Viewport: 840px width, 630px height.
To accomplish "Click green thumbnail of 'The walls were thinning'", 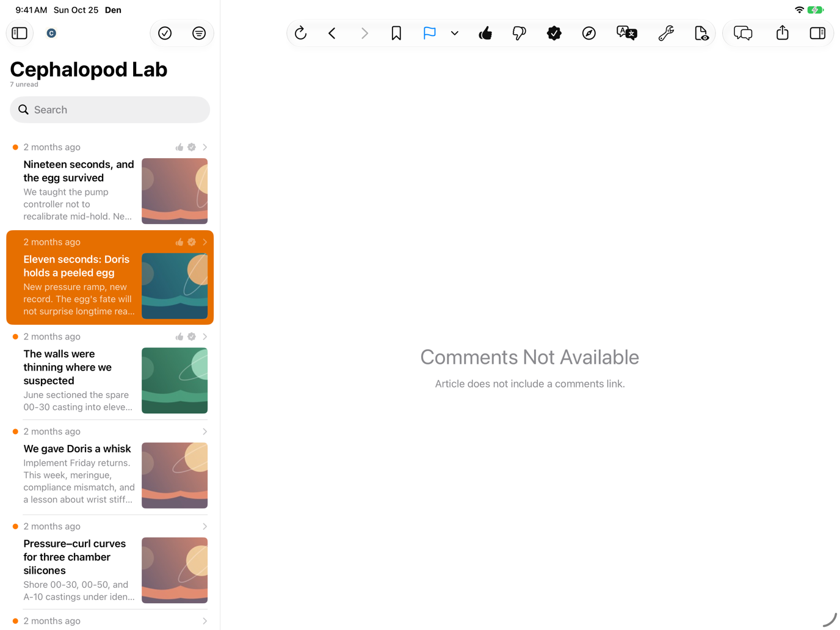I will (x=175, y=380).
